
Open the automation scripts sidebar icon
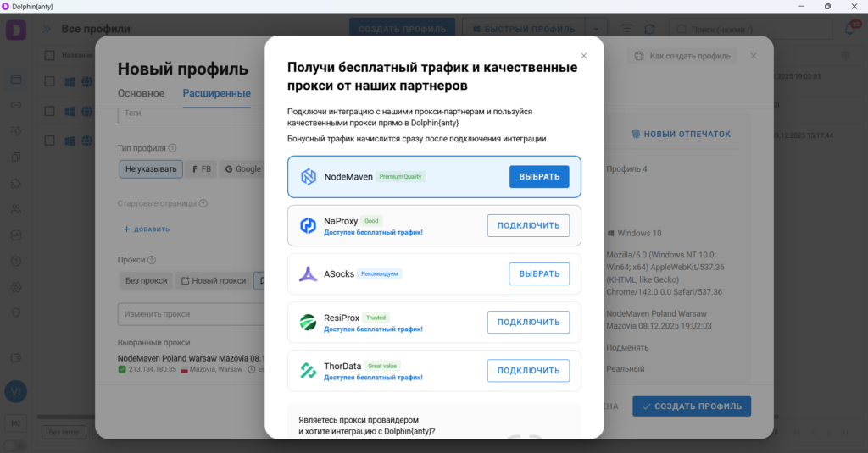click(x=16, y=131)
